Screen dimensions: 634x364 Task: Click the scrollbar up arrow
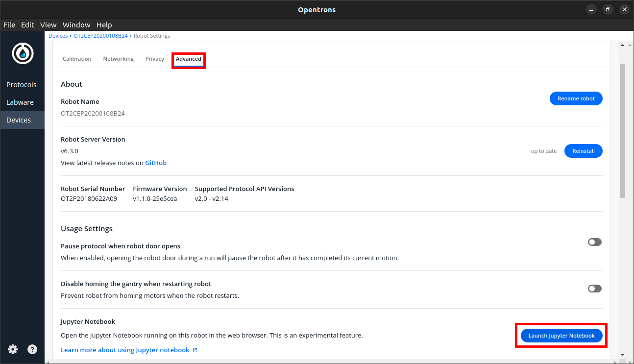pyautogui.click(x=622, y=45)
